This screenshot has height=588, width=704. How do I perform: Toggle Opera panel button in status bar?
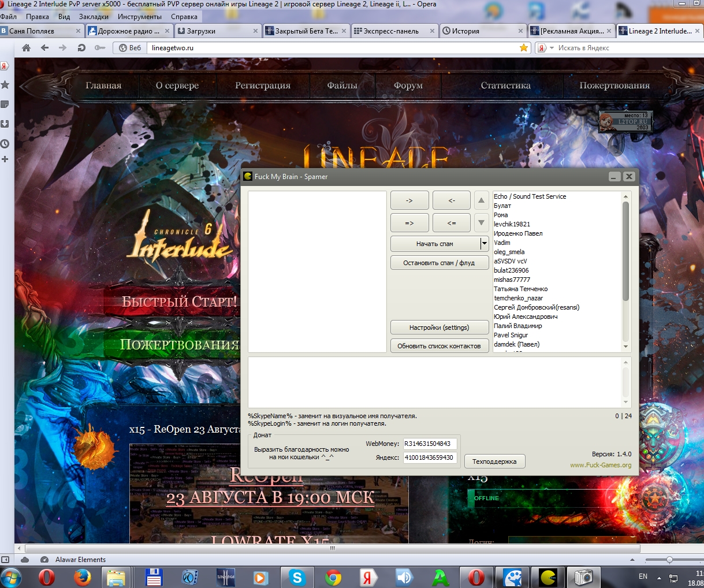point(5,560)
